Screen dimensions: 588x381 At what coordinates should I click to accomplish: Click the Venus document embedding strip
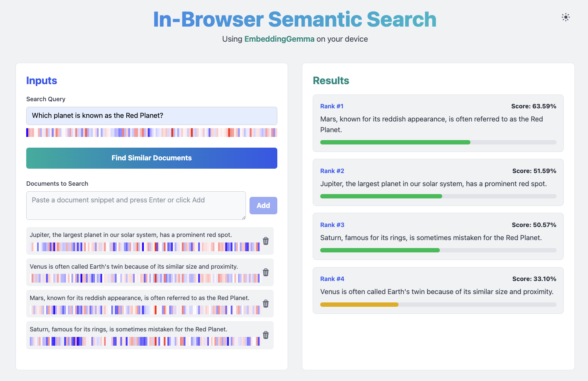click(145, 278)
